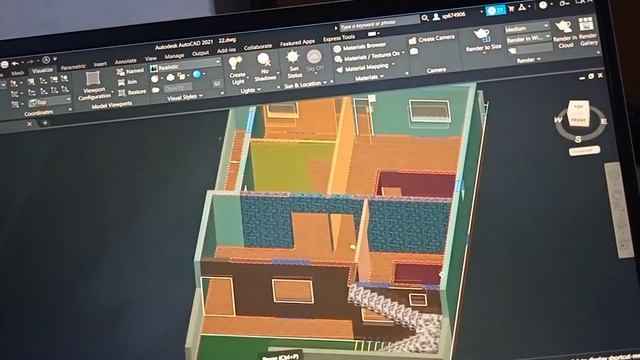Expand the Materials panel
This screenshot has width=640, height=360.
pos(369,77)
